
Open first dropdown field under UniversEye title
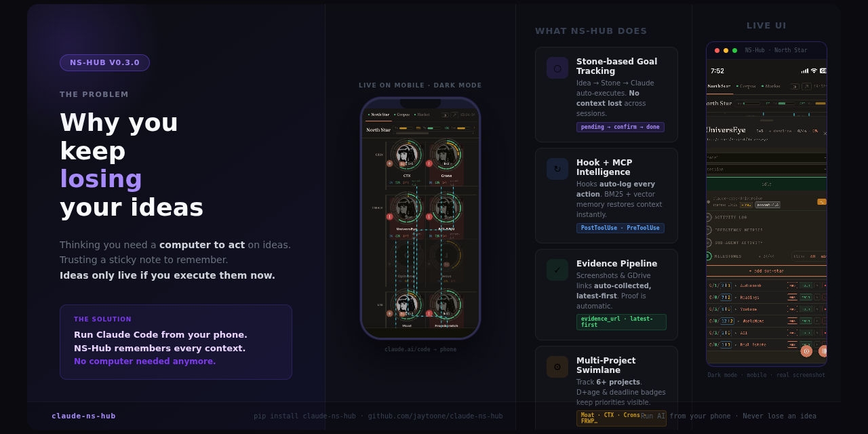[x=766, y=157]
